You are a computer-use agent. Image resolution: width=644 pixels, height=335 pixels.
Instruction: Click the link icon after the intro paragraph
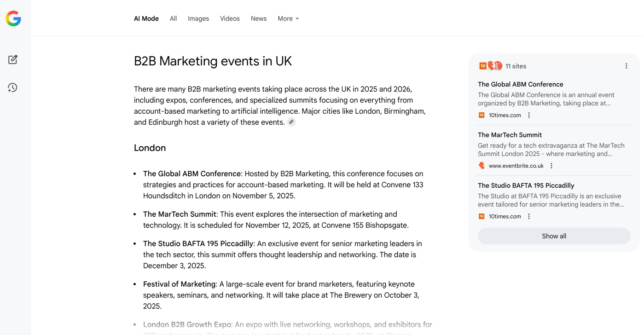291,122
